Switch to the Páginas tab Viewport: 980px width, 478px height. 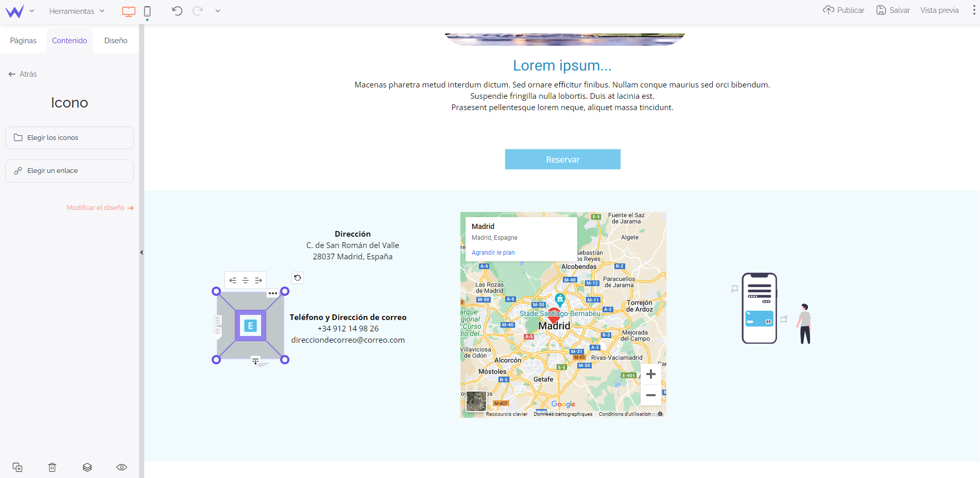(x=23, y=41)
